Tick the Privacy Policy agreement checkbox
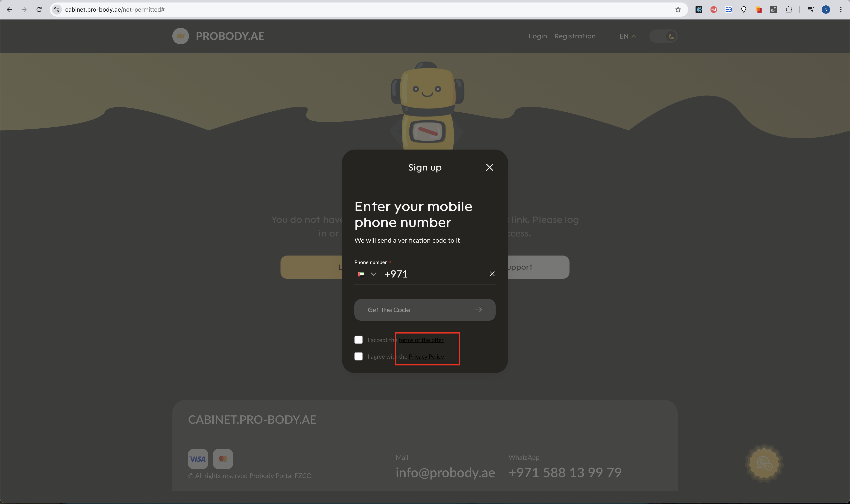 click(358, 356)
